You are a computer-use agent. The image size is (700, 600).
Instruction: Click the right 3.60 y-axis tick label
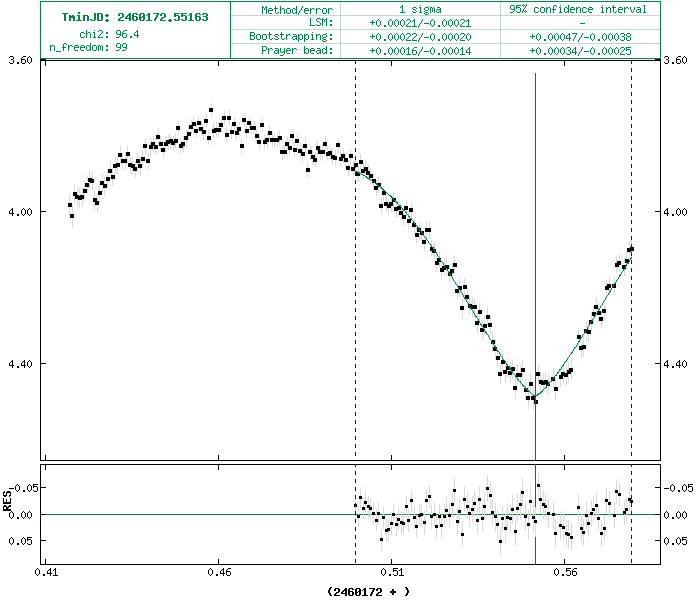pos(678,60)
